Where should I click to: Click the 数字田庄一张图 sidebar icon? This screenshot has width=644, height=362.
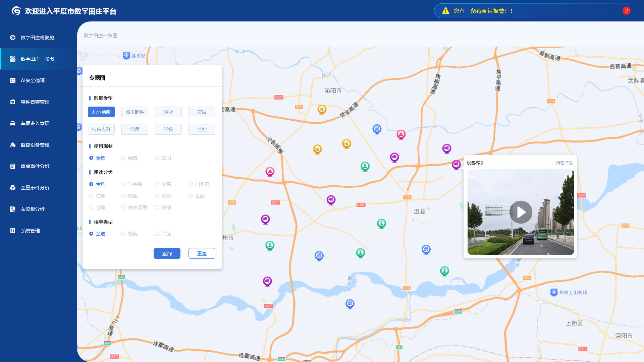click(13, 59)
